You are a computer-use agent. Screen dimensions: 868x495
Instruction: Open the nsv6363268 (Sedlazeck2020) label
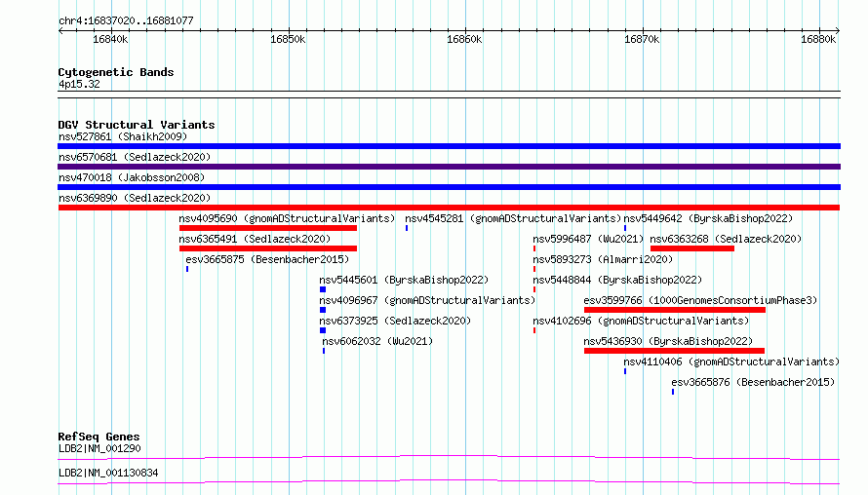point(726,239)
